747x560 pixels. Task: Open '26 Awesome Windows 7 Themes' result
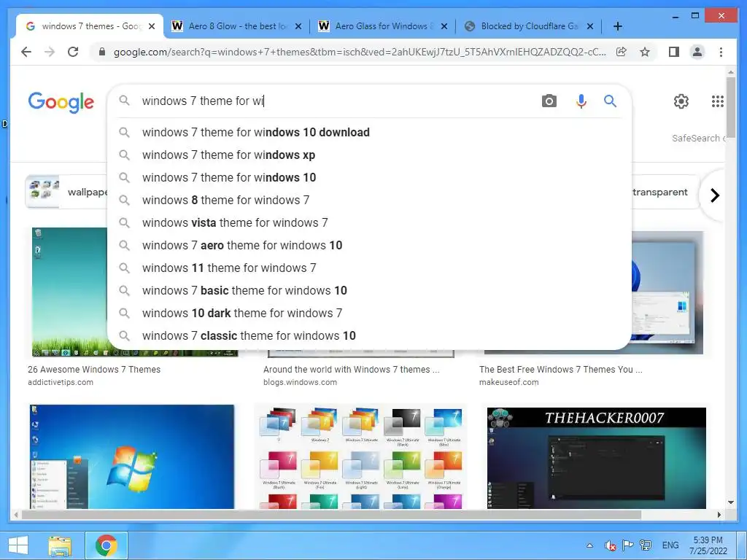(x=94, y=370)
